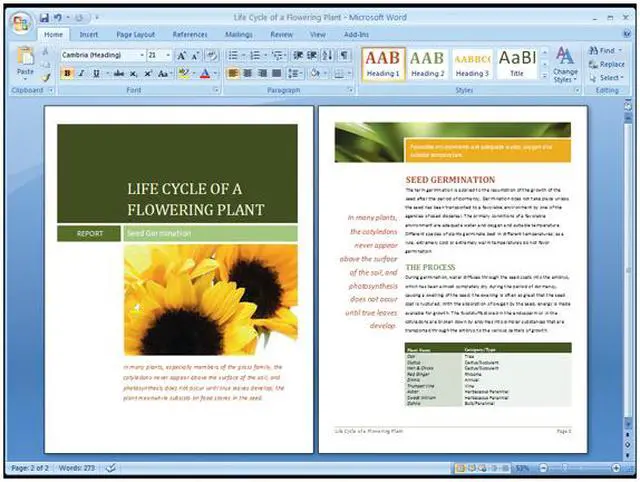This screenshot has width=640, height=482.
Task: Click the Grow Font icon
Action: point(182,56)
